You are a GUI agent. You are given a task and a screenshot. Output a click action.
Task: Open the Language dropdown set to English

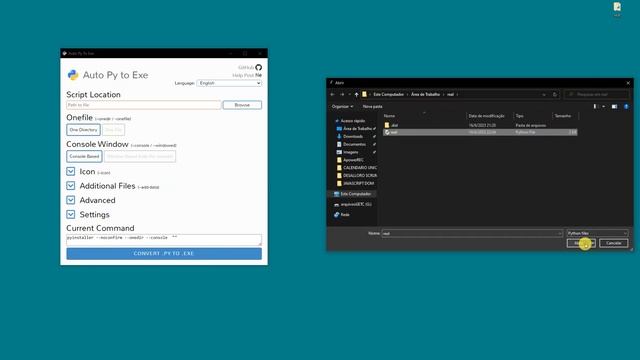pos(229,83)
